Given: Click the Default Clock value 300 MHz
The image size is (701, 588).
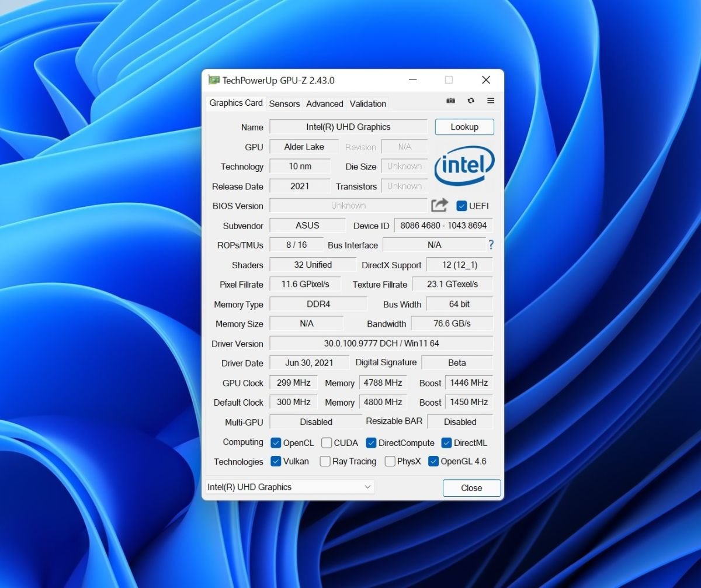Looking at the screenshot, I should click(x=293, y=402).
